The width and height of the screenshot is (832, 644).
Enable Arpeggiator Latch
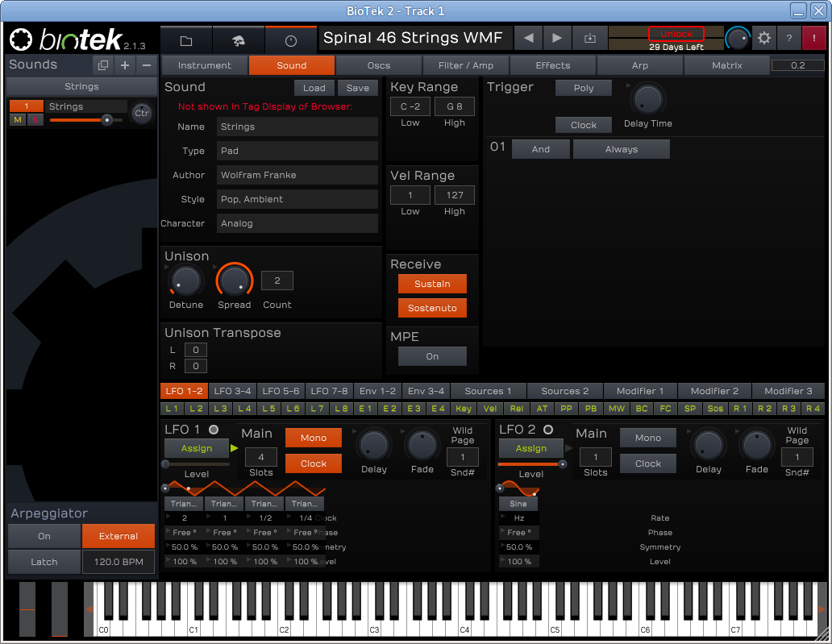[44, 562]
